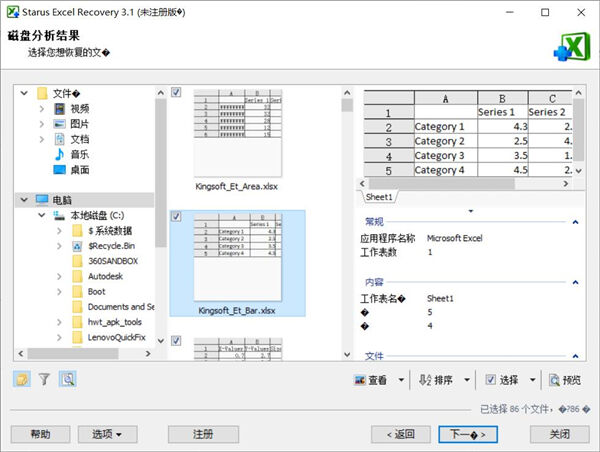
Task: Uncheck Kingsoft_Et_Bar.xlsx checkbox
Action: coord(176,217)
